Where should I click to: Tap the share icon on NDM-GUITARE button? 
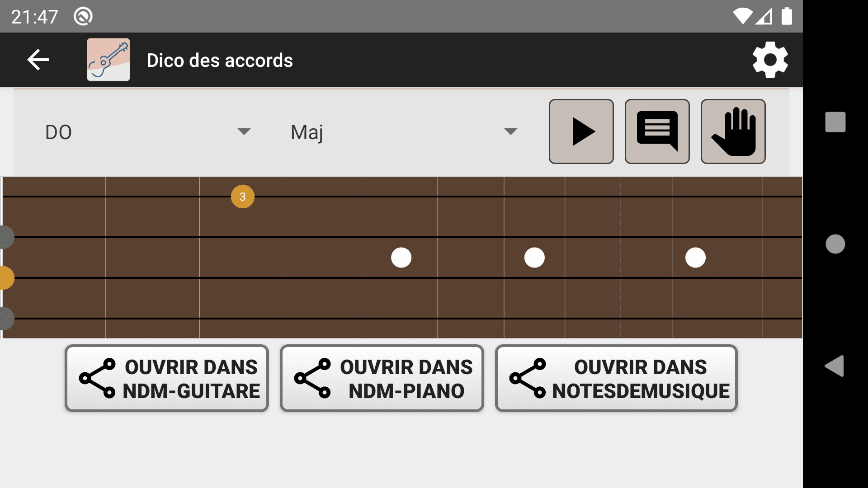[97, 379]
